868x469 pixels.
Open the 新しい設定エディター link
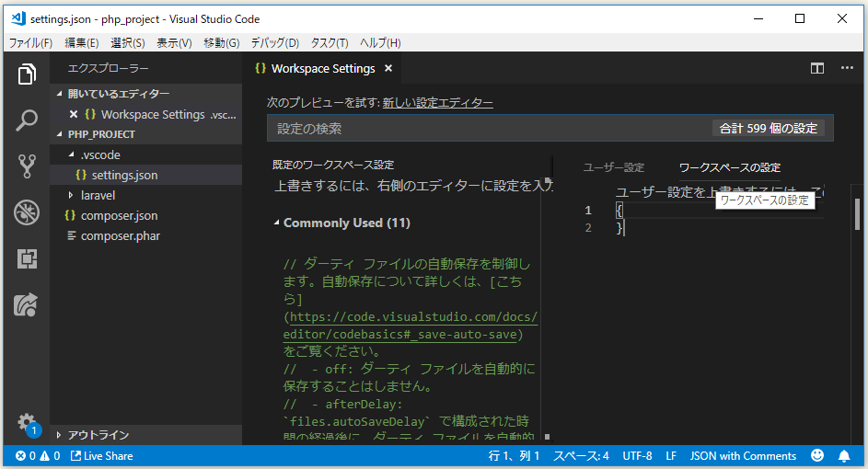[x=437, y=103]
